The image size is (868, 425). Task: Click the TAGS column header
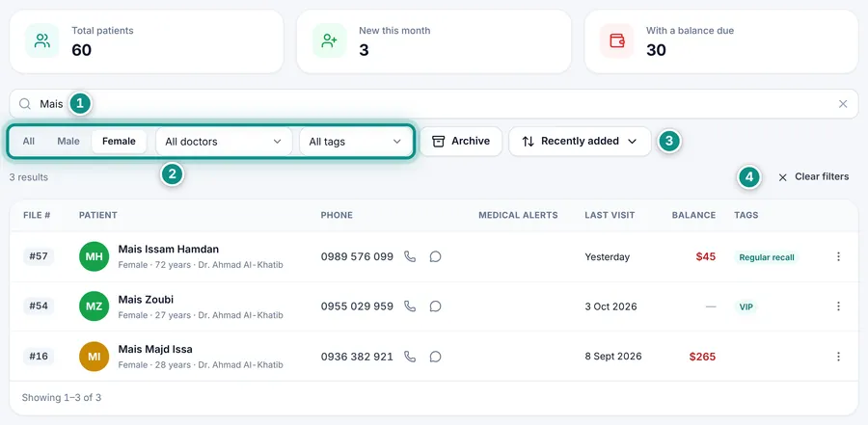pos(746,215)
